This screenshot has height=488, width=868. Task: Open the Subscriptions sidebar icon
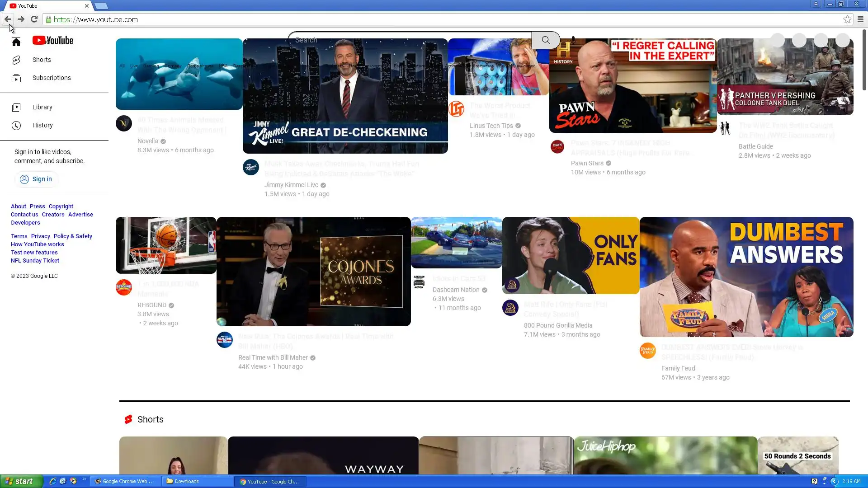tap(16, 78)
